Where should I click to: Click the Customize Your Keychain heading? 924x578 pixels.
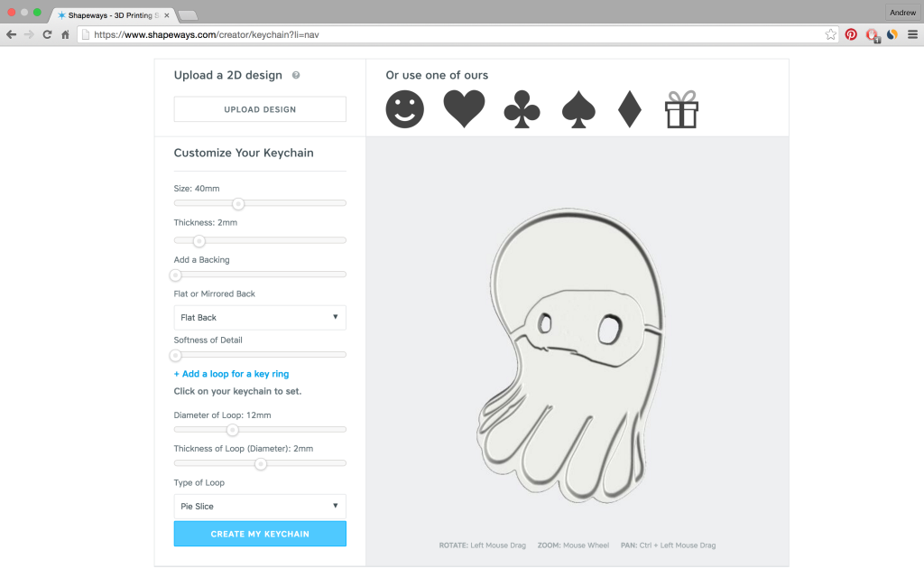tap(244, 153)
